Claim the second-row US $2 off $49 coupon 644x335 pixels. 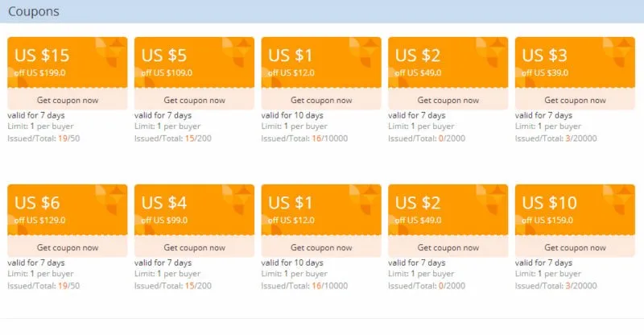[448, 247]
